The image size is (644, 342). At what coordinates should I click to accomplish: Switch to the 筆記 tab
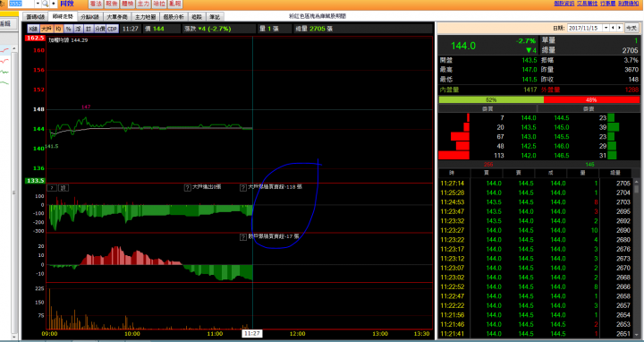[215, 17]
